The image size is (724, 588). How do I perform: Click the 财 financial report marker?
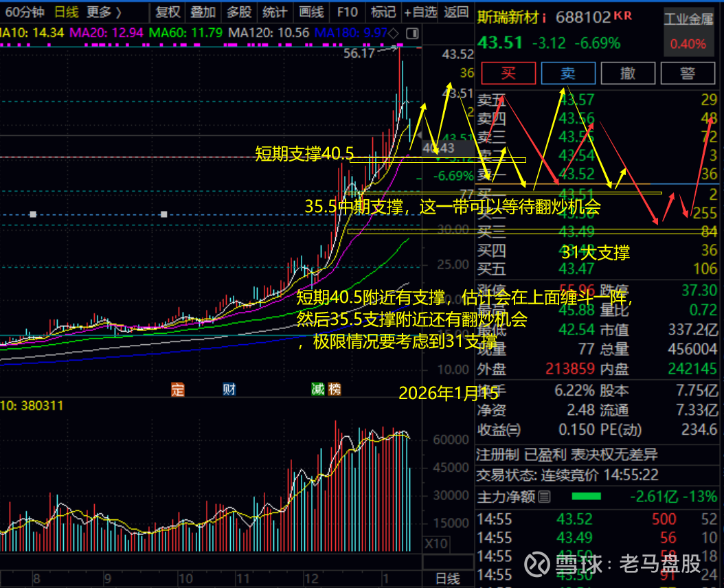click(x=229, y=389)
